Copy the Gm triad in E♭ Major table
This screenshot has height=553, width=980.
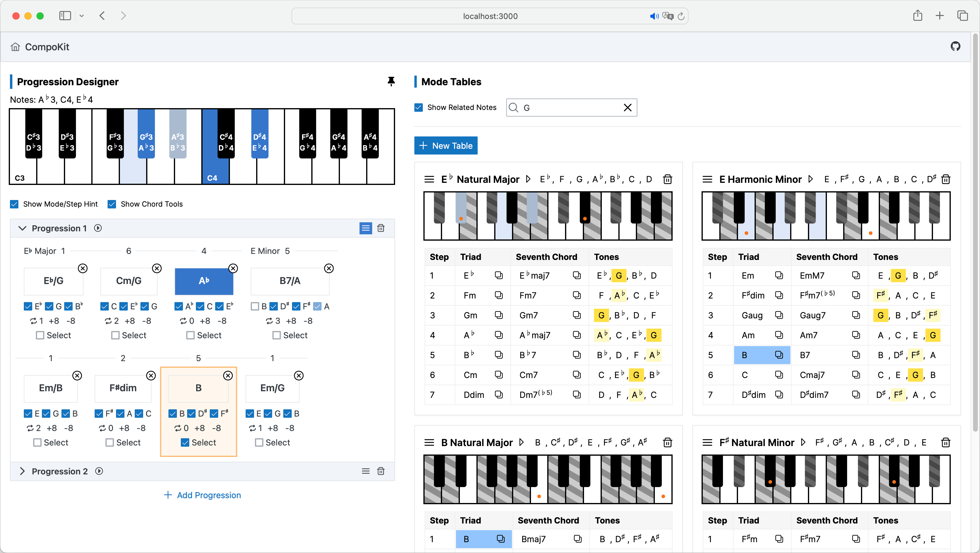[x=498, y=315]
